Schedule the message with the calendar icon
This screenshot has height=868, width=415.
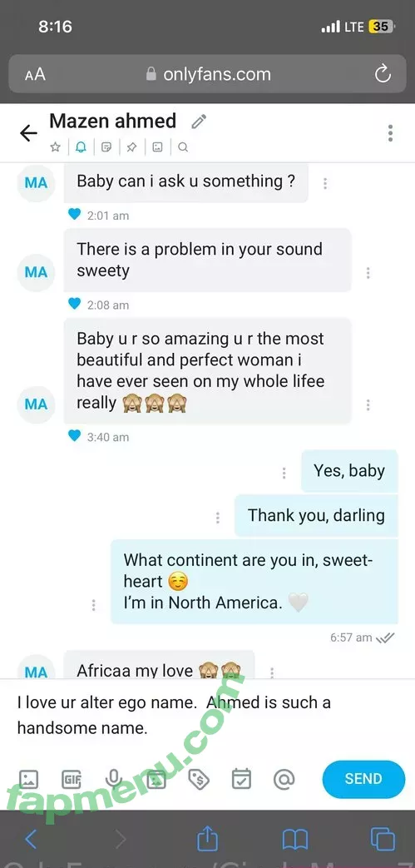[x=241, y=779]
